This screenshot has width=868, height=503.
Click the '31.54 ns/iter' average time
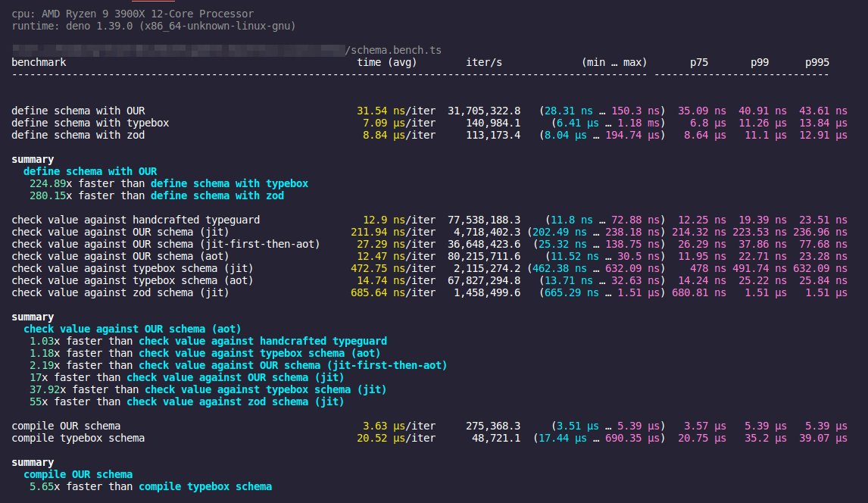396,111
